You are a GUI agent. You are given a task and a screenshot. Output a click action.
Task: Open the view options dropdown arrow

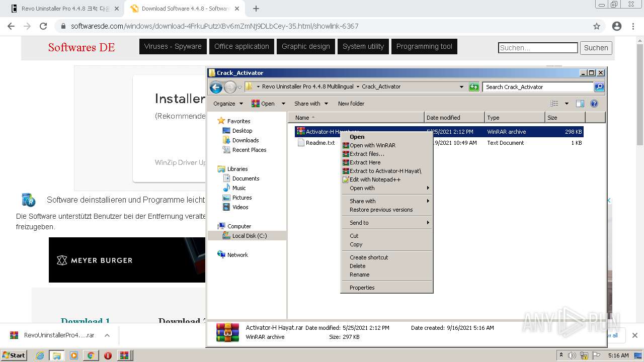567,104
